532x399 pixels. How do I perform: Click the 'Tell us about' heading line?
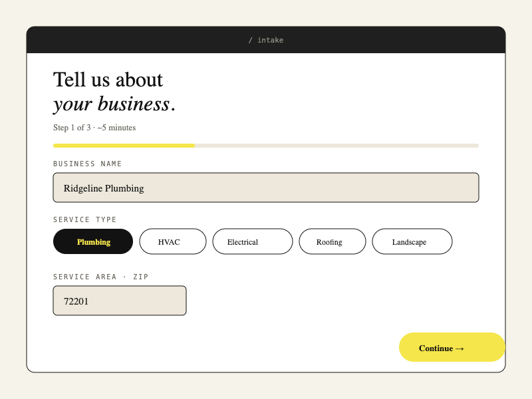point(108,80)
